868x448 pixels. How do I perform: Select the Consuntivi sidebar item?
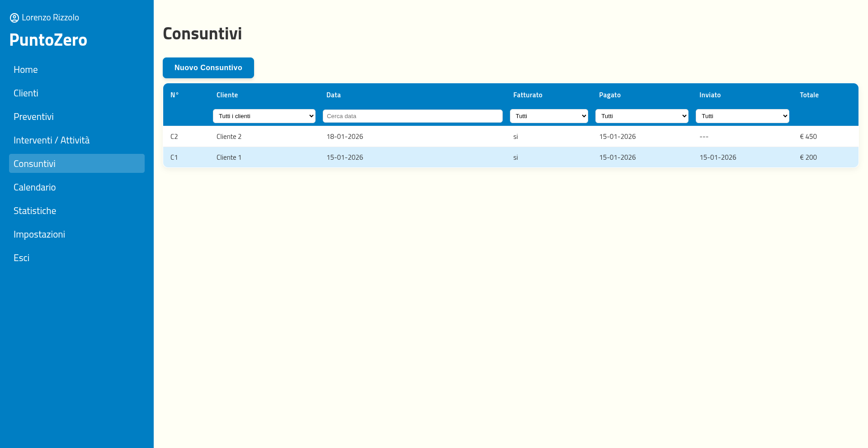pos(34,164)
